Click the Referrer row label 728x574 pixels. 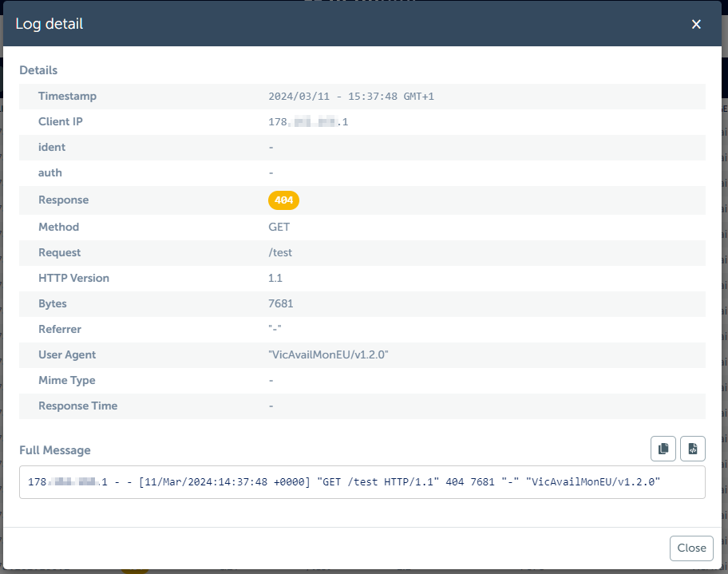[x=60, y=329]
